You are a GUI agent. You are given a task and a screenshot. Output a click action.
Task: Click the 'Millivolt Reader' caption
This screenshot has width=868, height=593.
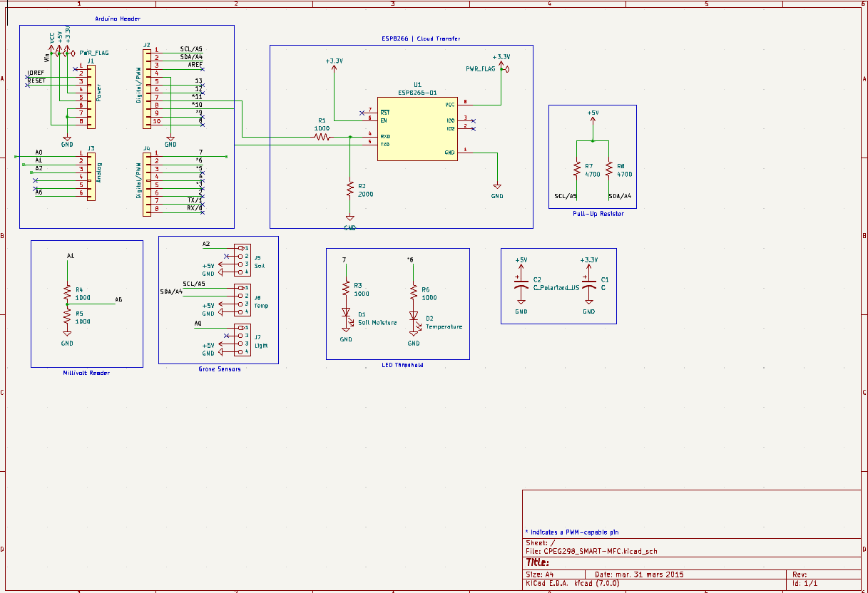(x=86, y=373)
